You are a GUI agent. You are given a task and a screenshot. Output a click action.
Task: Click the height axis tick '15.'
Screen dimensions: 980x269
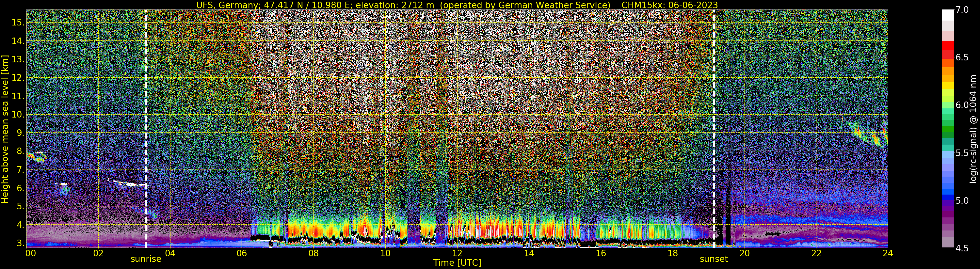pyautogui.click(x=18, y=23)
